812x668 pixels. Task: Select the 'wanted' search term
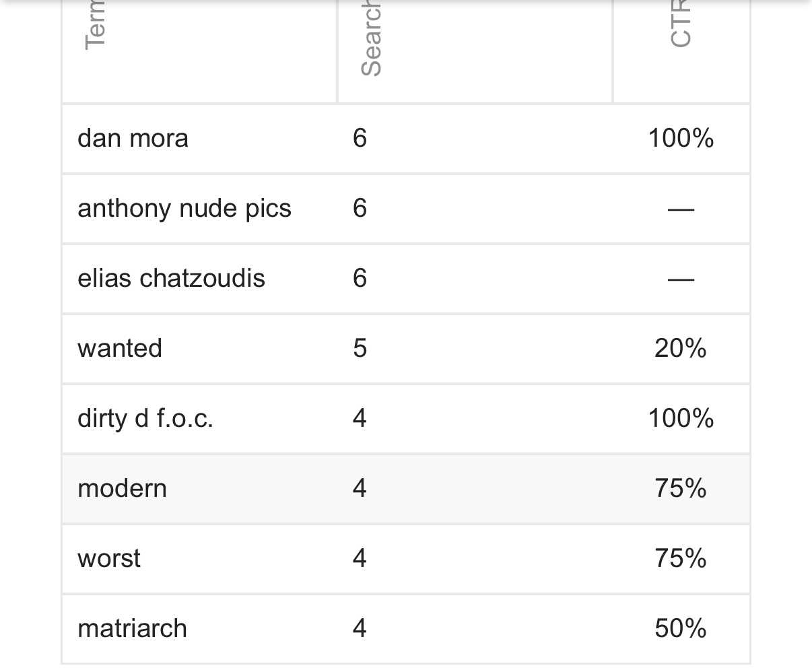click(120, 349)
